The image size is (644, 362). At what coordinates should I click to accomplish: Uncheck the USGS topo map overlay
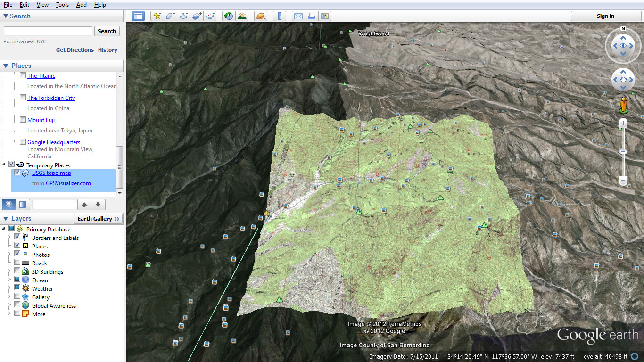[x=17, y=173]
